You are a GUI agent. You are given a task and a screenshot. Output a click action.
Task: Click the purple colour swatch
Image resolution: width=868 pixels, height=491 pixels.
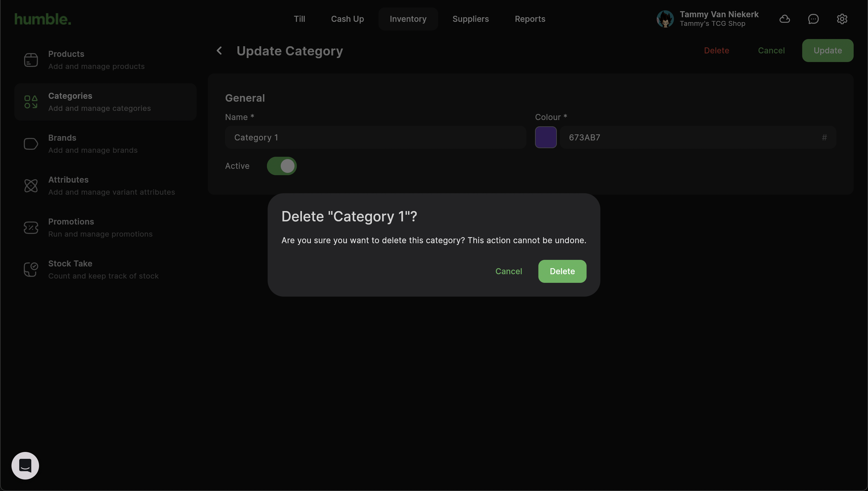[545, 137]
